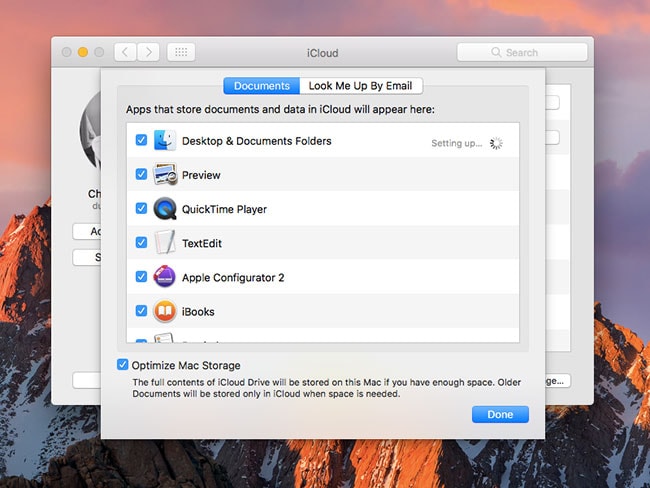The height and width of the screenshot is (488, 650).
Task: Click the Preview app icon
Action: pos(165,174)
